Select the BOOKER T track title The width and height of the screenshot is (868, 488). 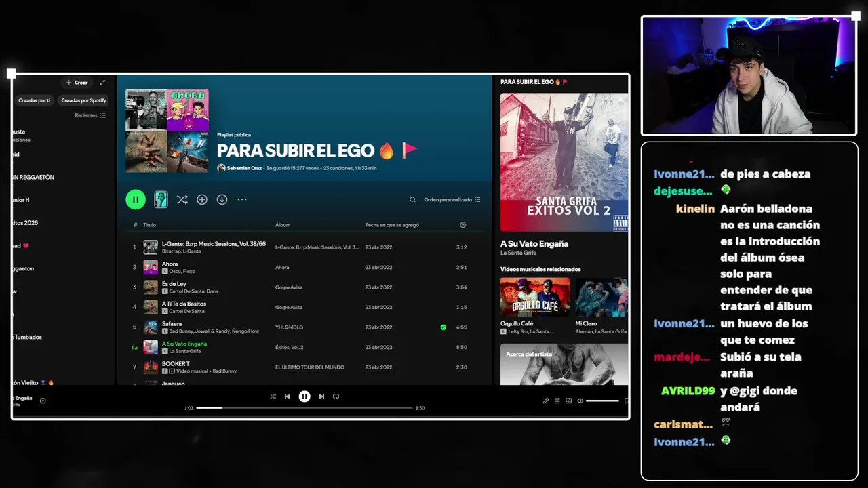176,364
